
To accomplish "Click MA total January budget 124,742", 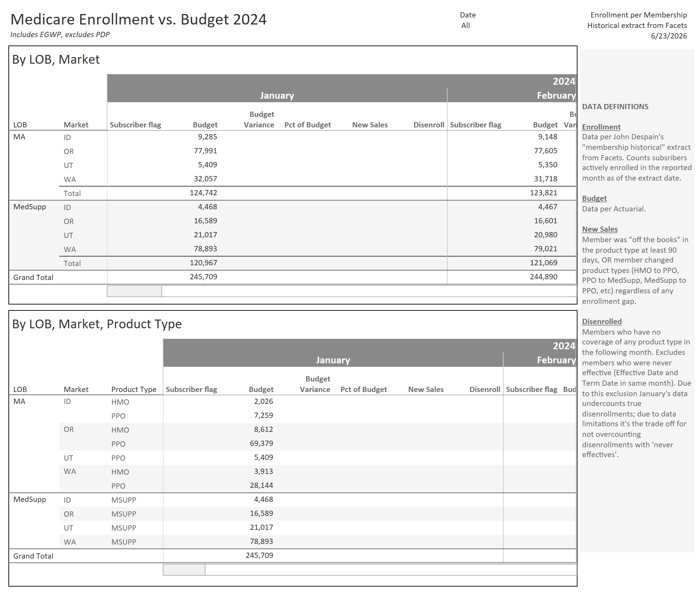I will click(203, 193).
